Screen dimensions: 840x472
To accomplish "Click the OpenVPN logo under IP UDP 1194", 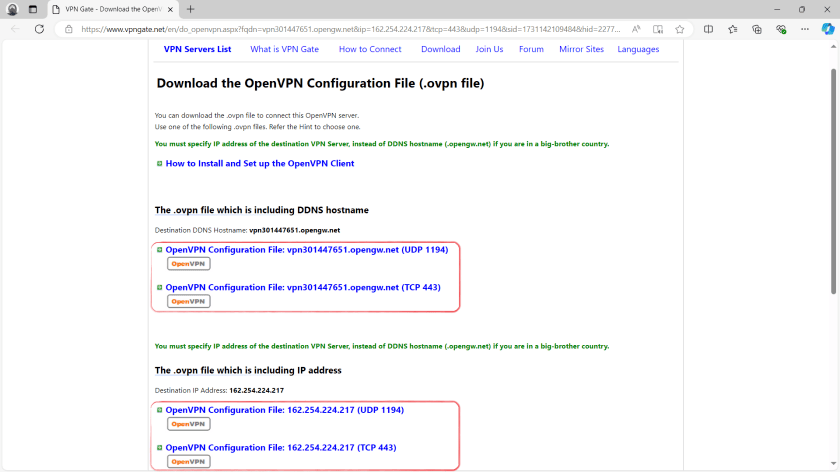I will 188,424.
